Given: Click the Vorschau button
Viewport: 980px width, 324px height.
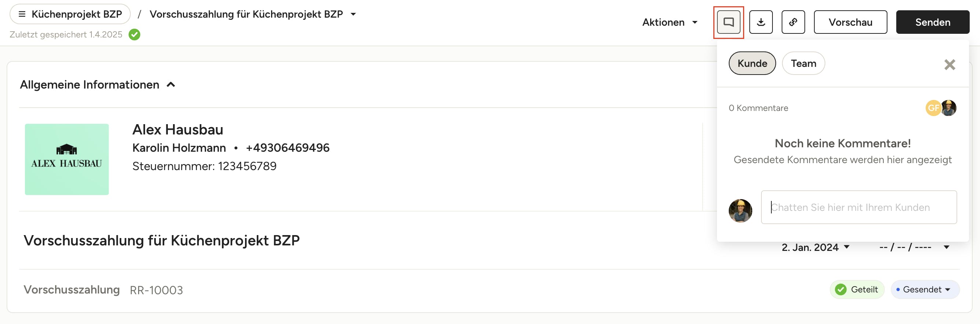Looking at the screenshot, I should [850, 22].
